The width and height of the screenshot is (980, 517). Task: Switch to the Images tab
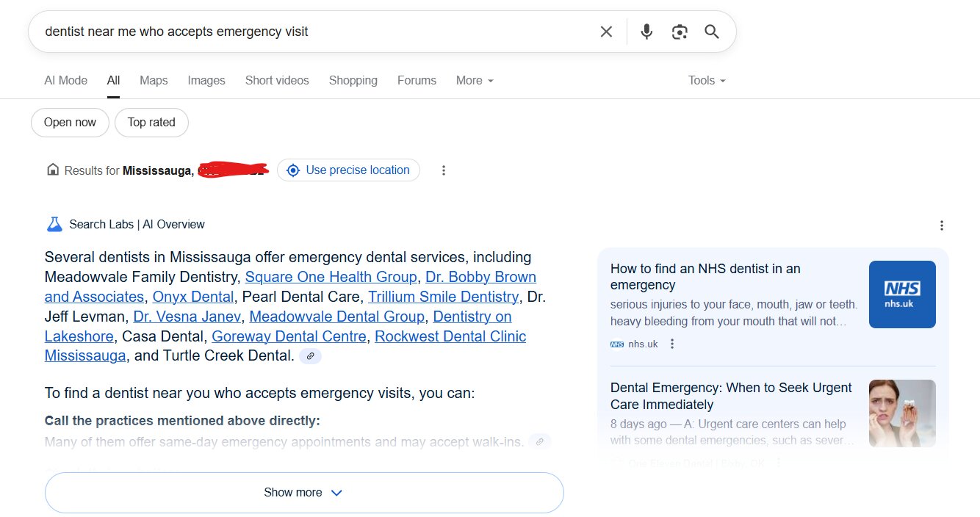pos(206,81)
